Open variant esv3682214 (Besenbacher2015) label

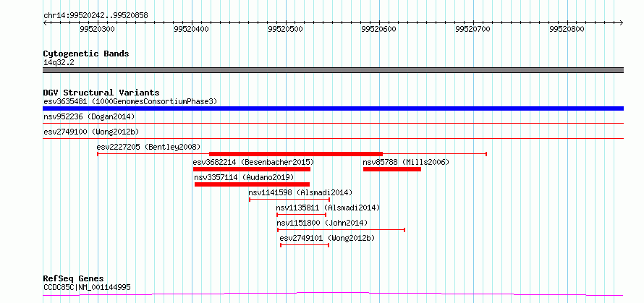click(x=253, y=162)
